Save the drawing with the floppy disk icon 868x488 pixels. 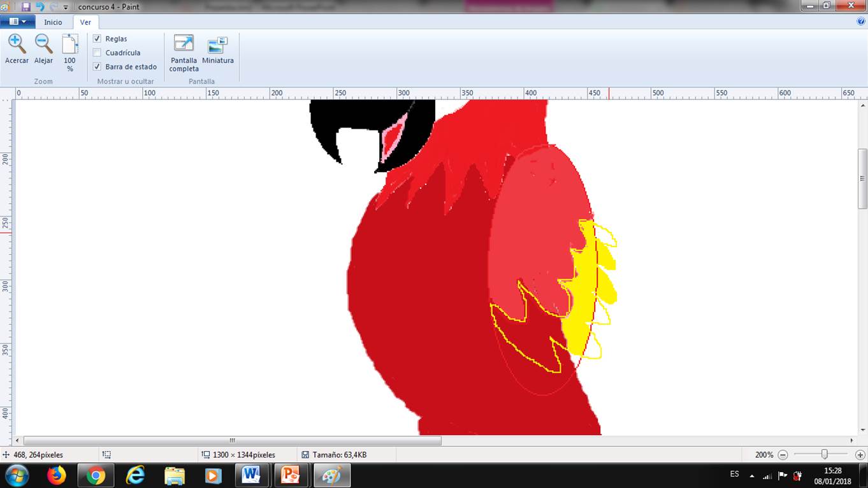pyautogui.click(x=26, y=6)
